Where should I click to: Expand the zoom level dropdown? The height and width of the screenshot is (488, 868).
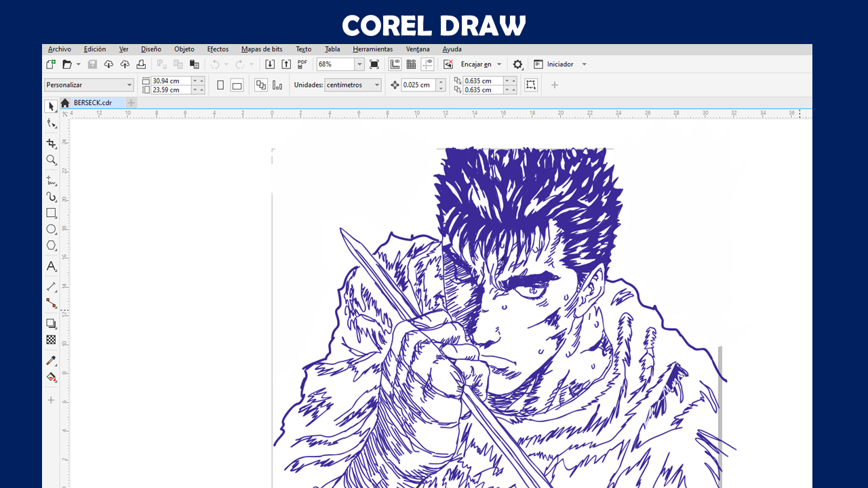359,64
